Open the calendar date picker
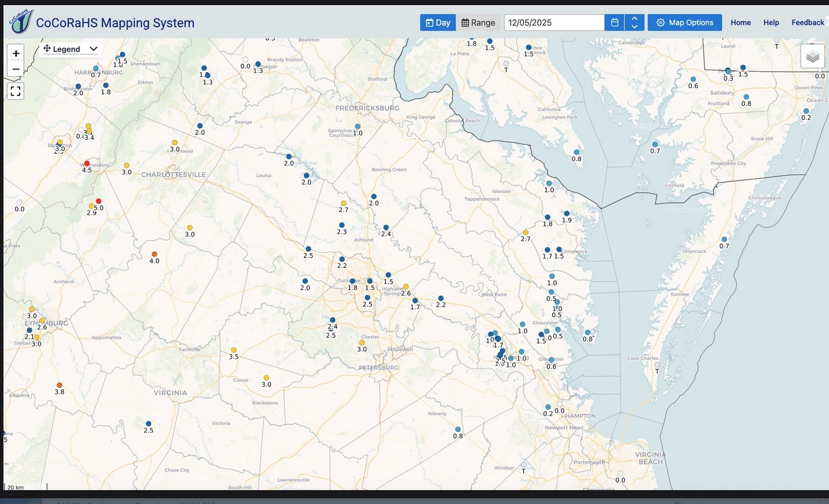The image size is (829, 504). (614, 23)
